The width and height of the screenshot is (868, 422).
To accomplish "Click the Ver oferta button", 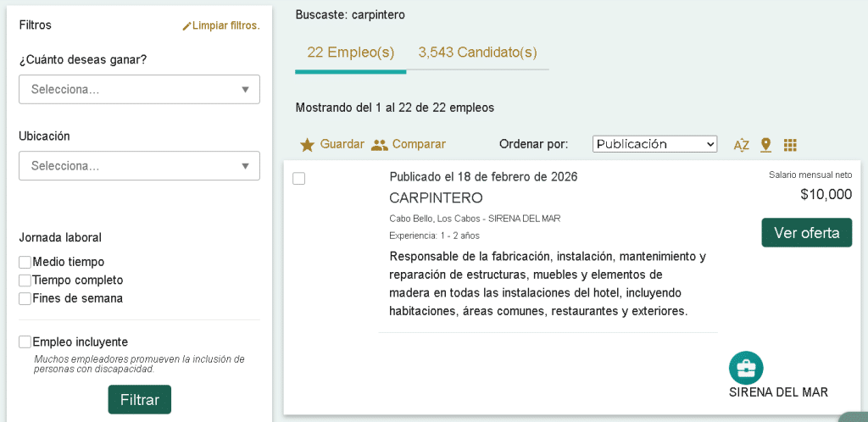I will point(806,233).
